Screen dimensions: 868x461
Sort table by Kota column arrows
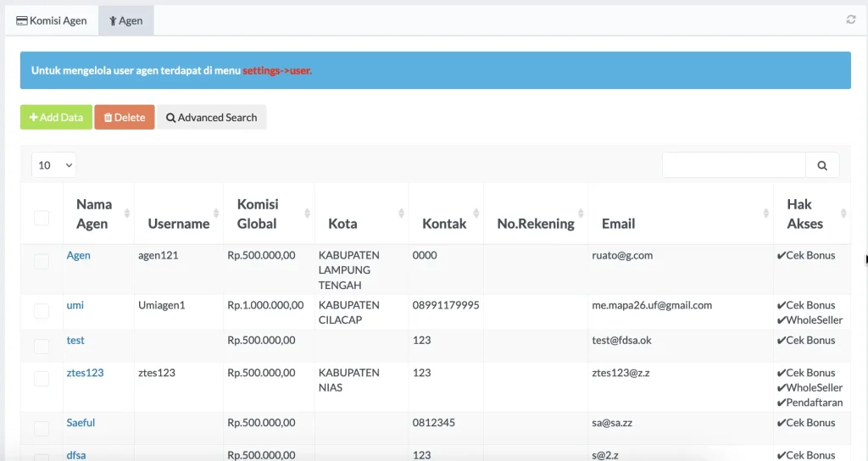(x=400, y=214)
